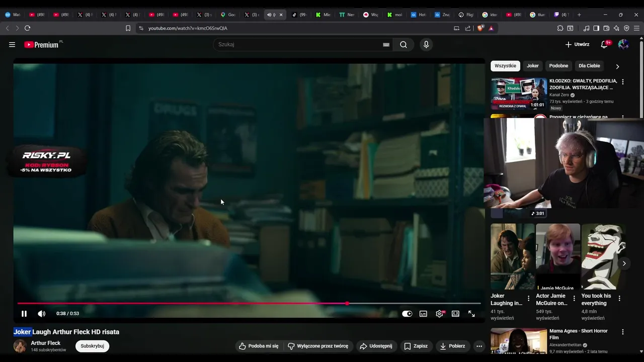Screen dimensions: 644x362
Task: Switch to the TikTok tab
Action: 300,15
